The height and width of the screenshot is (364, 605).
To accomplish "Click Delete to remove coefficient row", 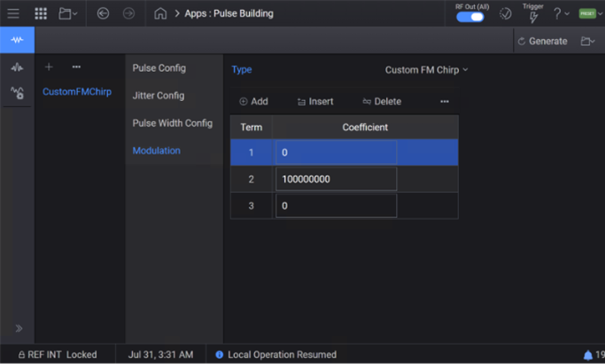I will pos(382,102).
